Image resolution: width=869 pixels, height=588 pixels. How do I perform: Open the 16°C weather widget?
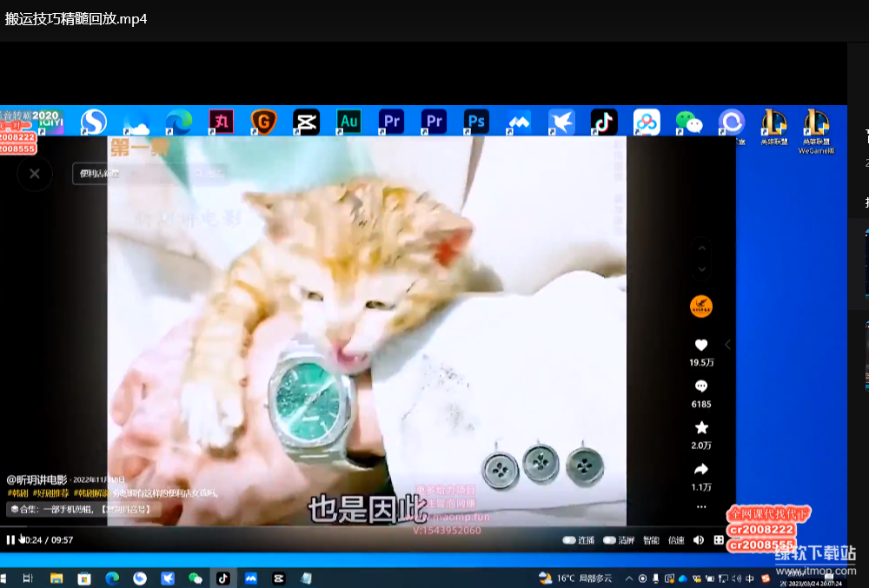[576, 578]
